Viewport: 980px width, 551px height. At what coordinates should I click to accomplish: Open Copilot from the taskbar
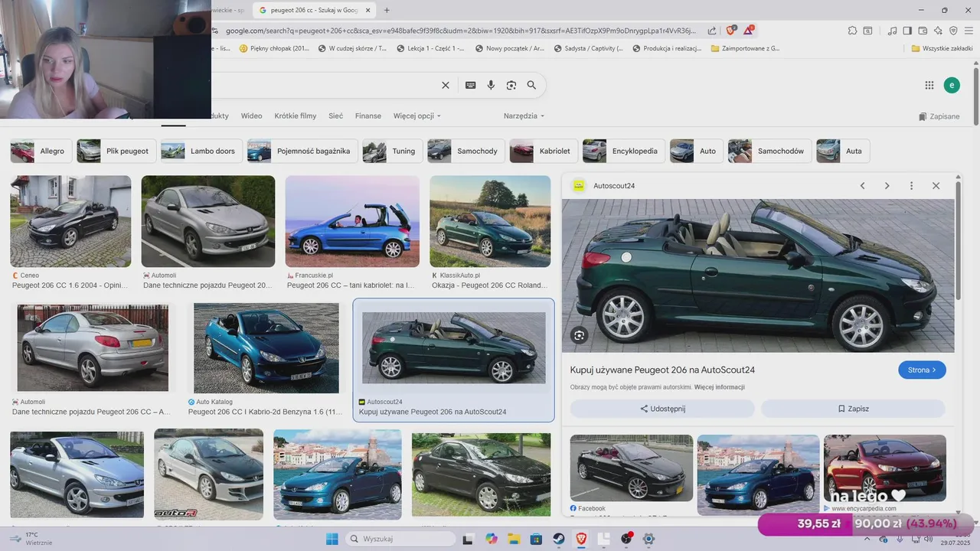coord(491,539)
